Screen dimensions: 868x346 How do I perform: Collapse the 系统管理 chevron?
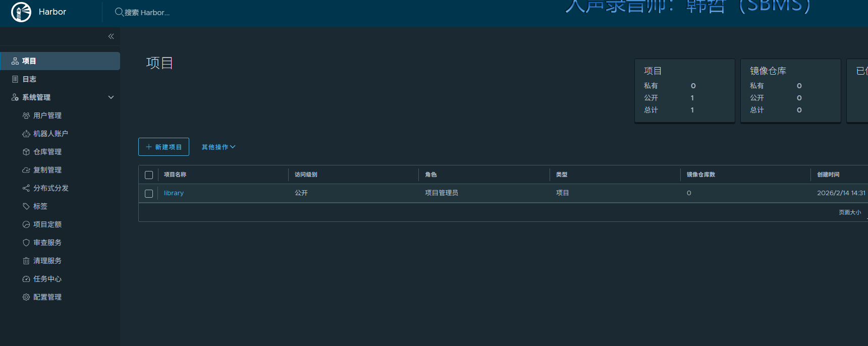(x=111, y=97)
